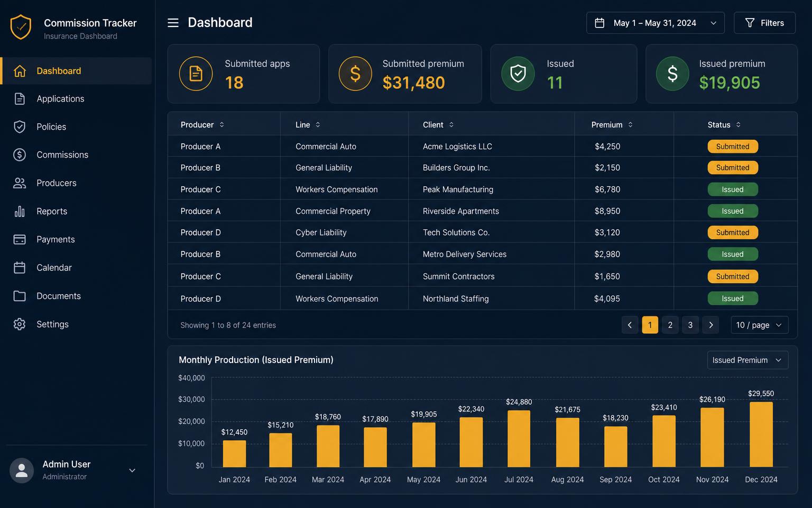Screen dimensions: 812x508
Task: Go to page 2 in pagination
Action: coord(670,325)
